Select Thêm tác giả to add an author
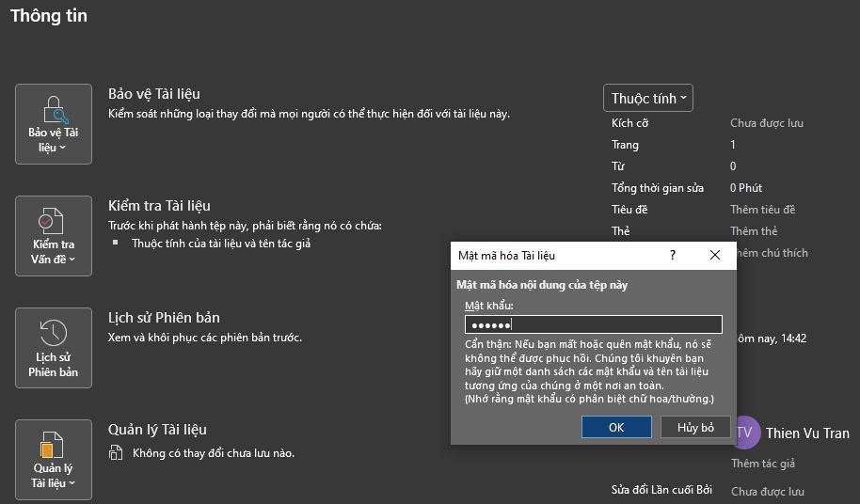Image resolution: width=860 pixels, height=504 pixels. [762, 464]
